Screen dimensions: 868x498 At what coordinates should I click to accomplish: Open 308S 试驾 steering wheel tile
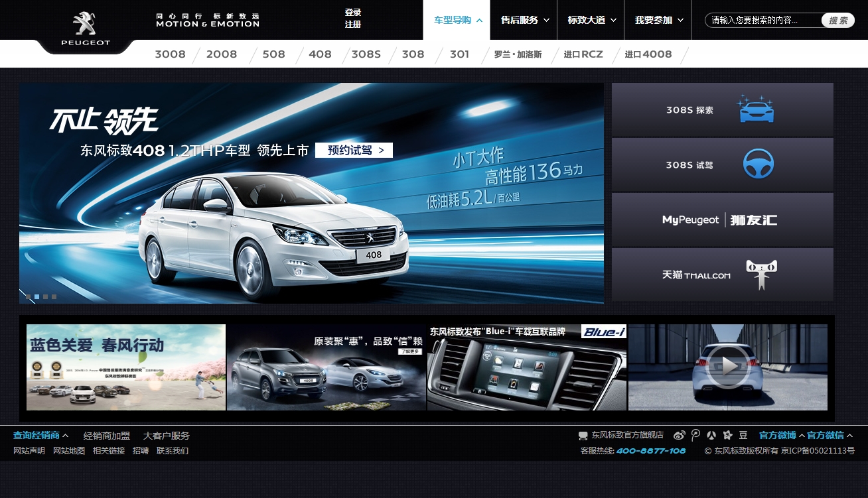click(722, 165)
